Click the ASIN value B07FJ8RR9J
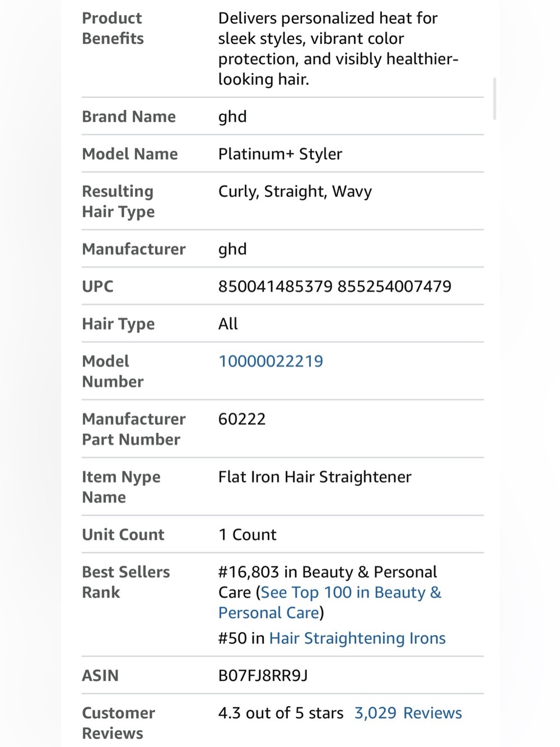The width and height of the screenshot is (560, 747). [263, 676]
